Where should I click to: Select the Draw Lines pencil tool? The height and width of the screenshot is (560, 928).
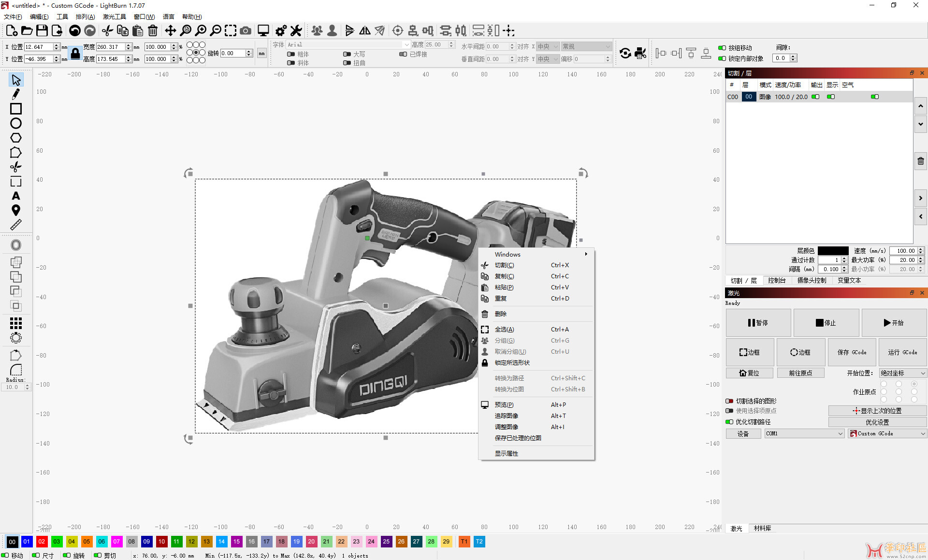[16, 94]
